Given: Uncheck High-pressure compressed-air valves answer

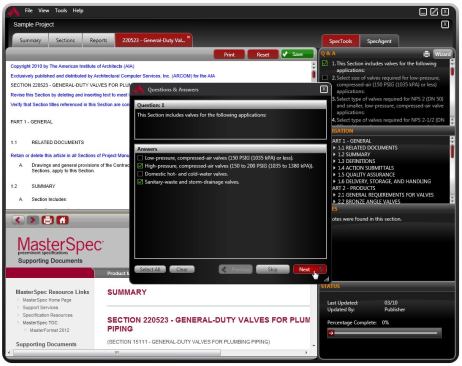Looking at the screenshot, I should 140,166.
